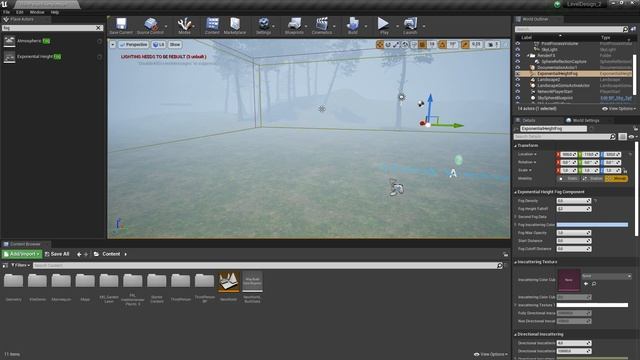Click the Launch toolbar icon
This screenshot has width=640, height=360.
click(x=410, y=26)
